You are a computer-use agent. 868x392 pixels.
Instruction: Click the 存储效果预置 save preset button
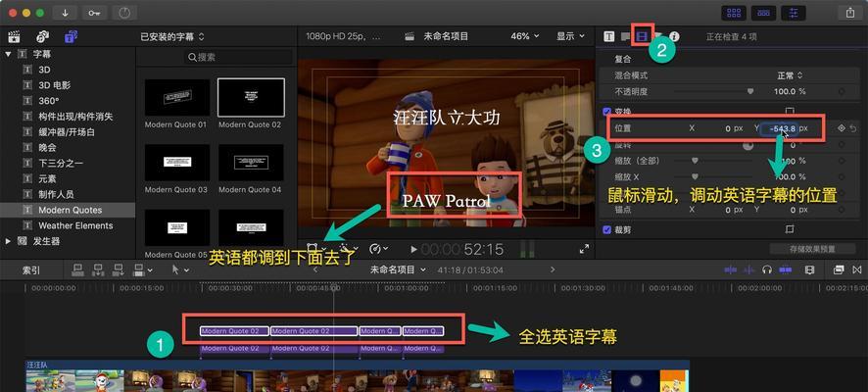click(812, 249)
